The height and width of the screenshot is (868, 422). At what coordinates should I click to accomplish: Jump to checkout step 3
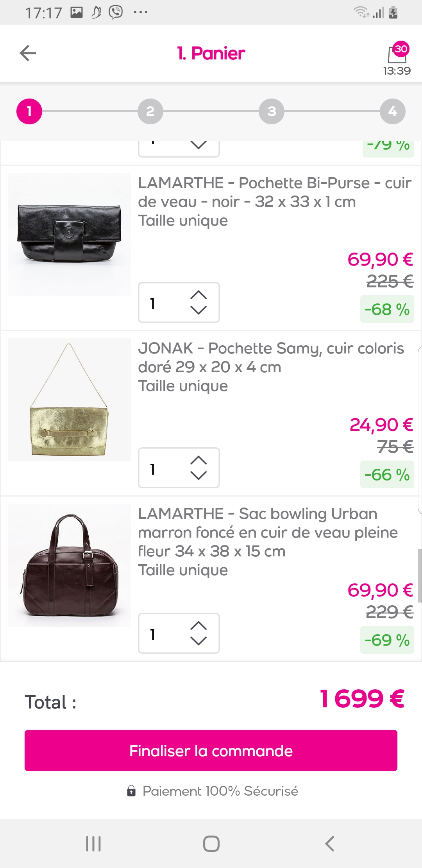click(272, 111)
